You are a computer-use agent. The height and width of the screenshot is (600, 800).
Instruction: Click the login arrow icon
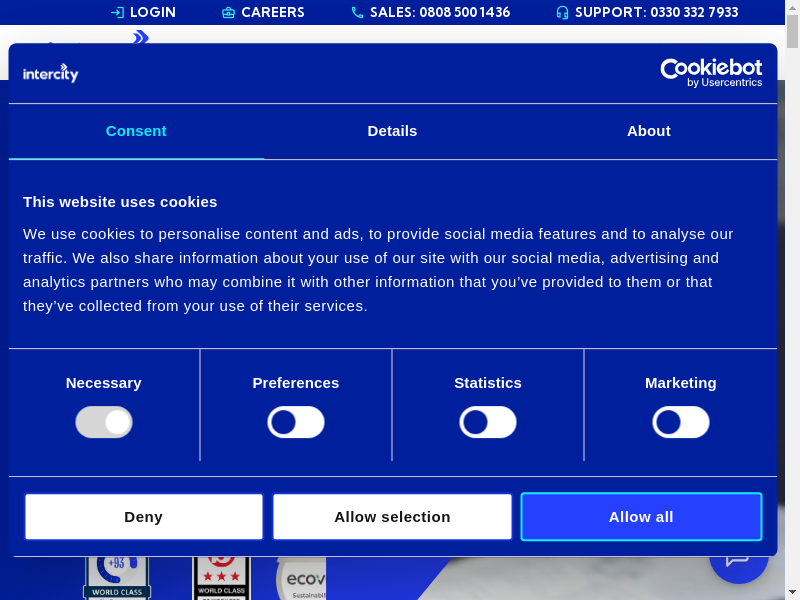(x=117, y=13)
